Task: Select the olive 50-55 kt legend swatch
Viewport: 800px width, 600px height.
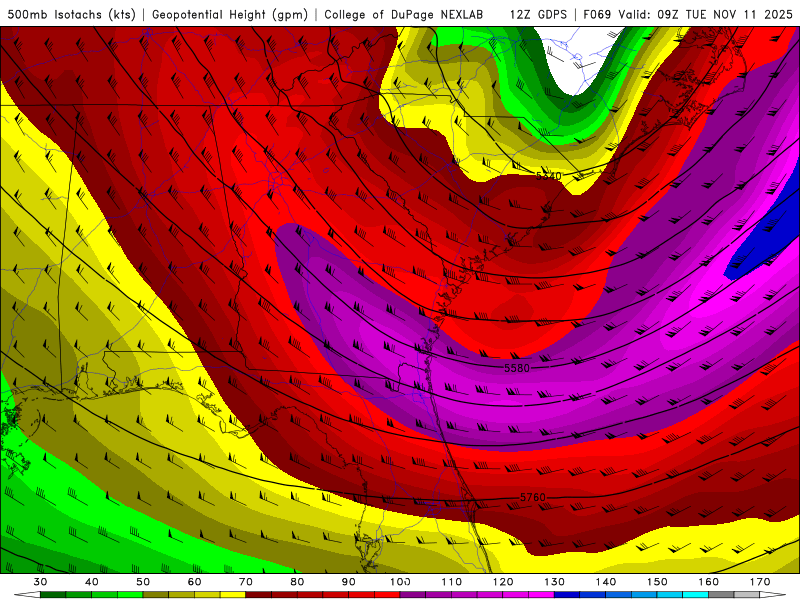Action: (156, 594)
